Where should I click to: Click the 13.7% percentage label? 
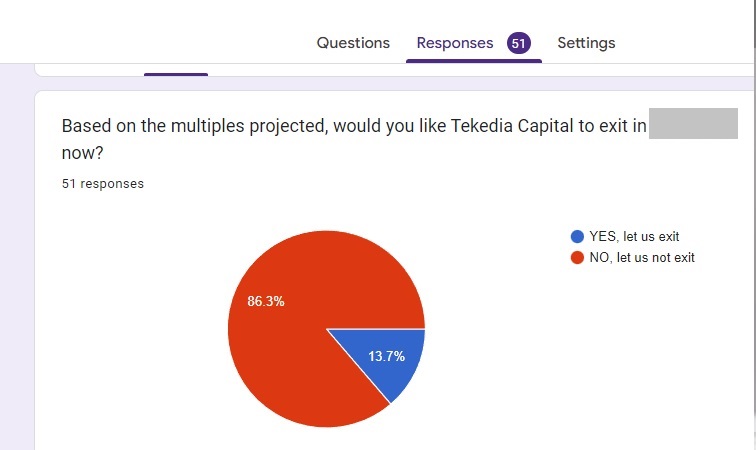pos(386,356)
